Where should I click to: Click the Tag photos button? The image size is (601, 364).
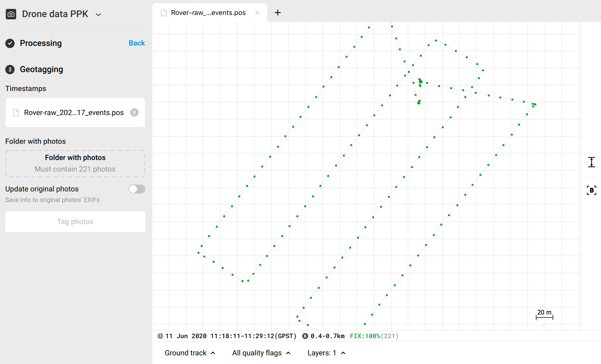pos(75,222)
